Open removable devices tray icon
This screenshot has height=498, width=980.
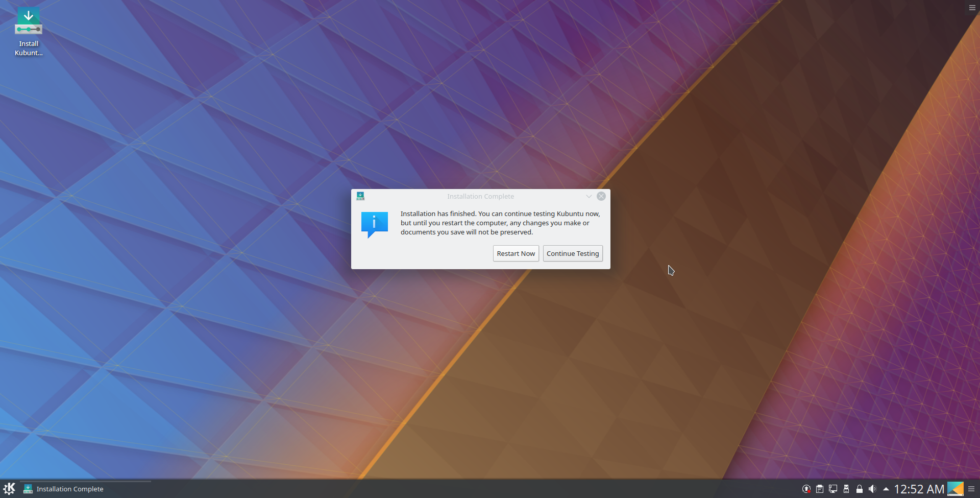[x=846, y=489]
